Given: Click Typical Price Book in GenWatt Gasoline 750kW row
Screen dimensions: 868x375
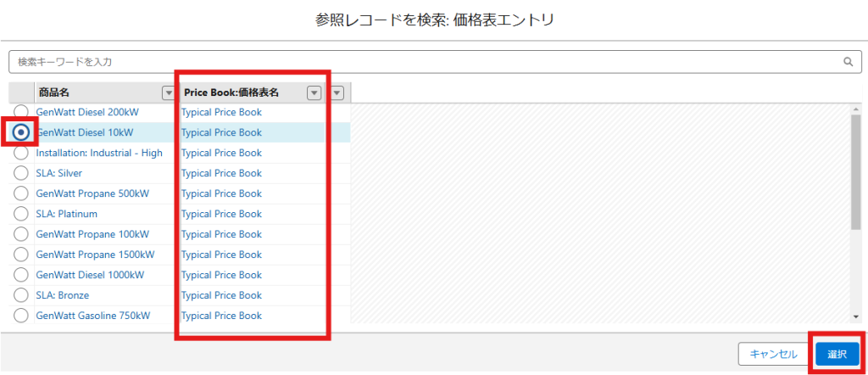Looking at the screenshot, I should 221,316.
